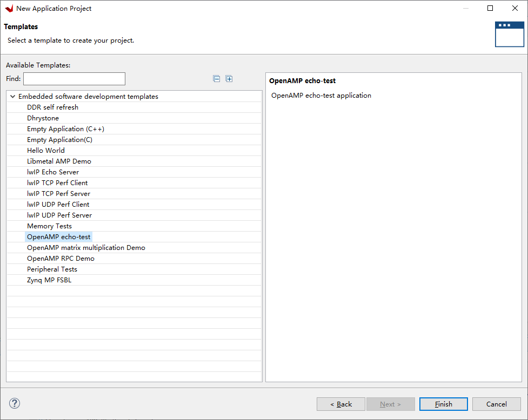
Task: Choose the OpenAMP RPC Demo template
Action: [x=61, y=258]
